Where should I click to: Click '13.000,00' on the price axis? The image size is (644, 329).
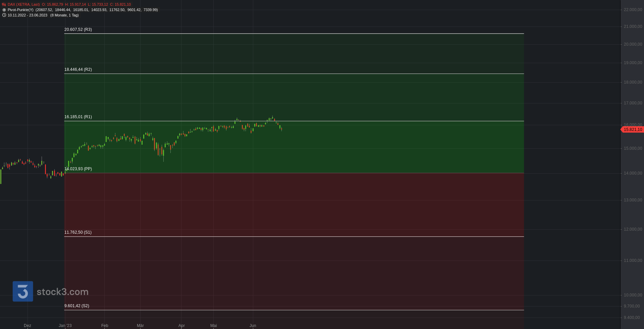tap(633, 200)
